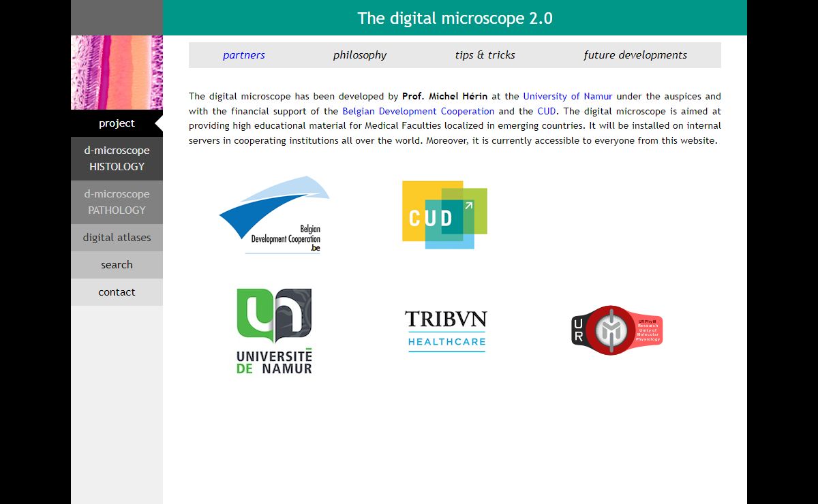This screenshot has height=504, width=818.
Task: Click the title The digital microscope 2.0
Action: 455,18
